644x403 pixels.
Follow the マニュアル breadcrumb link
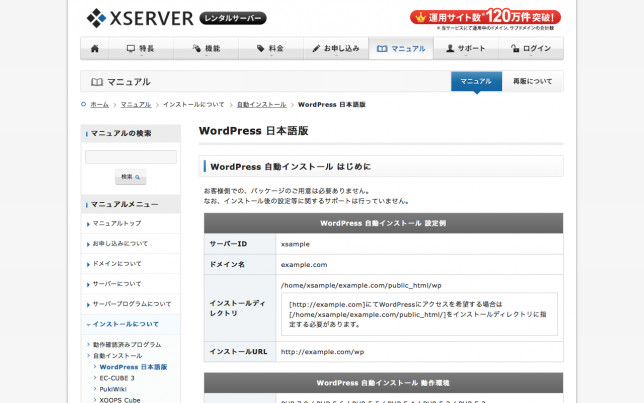point(136,105)
